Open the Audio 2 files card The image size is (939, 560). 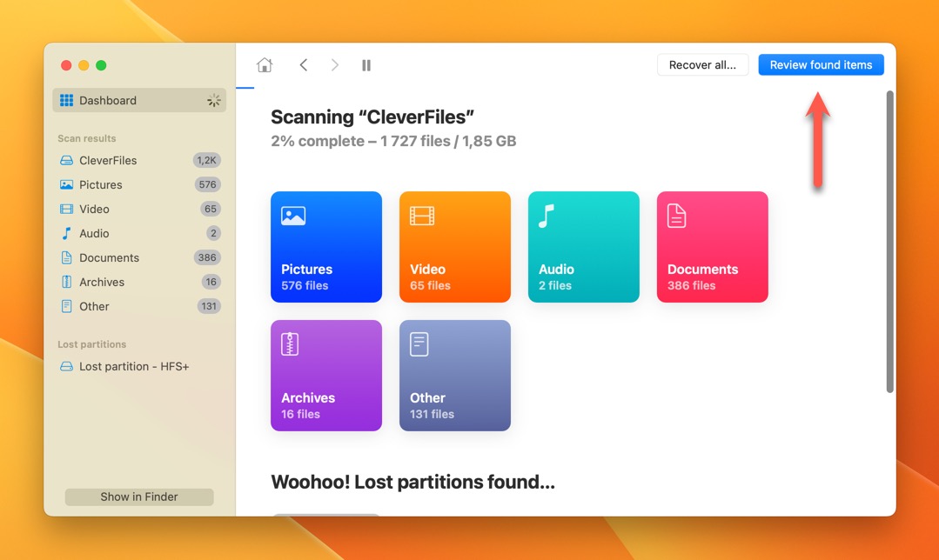point(584,246)
